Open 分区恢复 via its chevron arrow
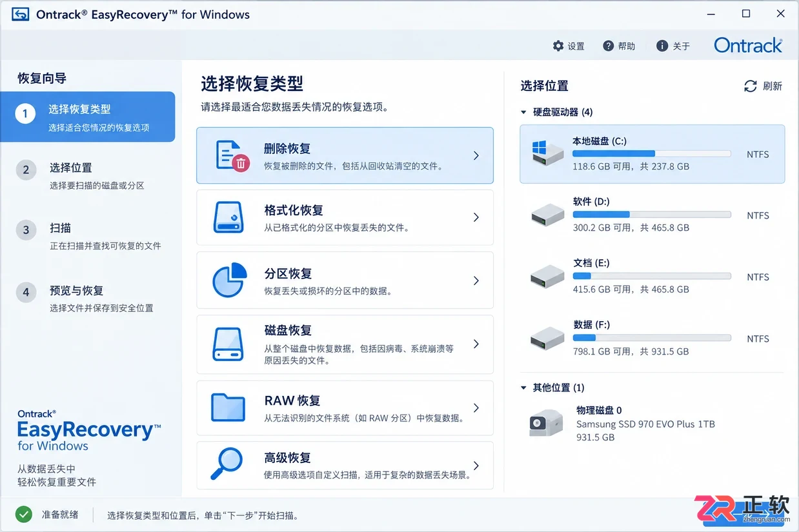 click(476, 281)
